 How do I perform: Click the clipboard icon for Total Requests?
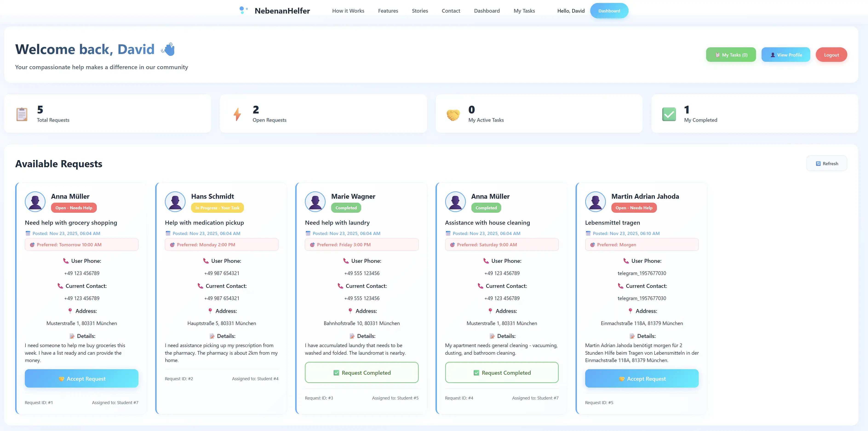(22, 114)
